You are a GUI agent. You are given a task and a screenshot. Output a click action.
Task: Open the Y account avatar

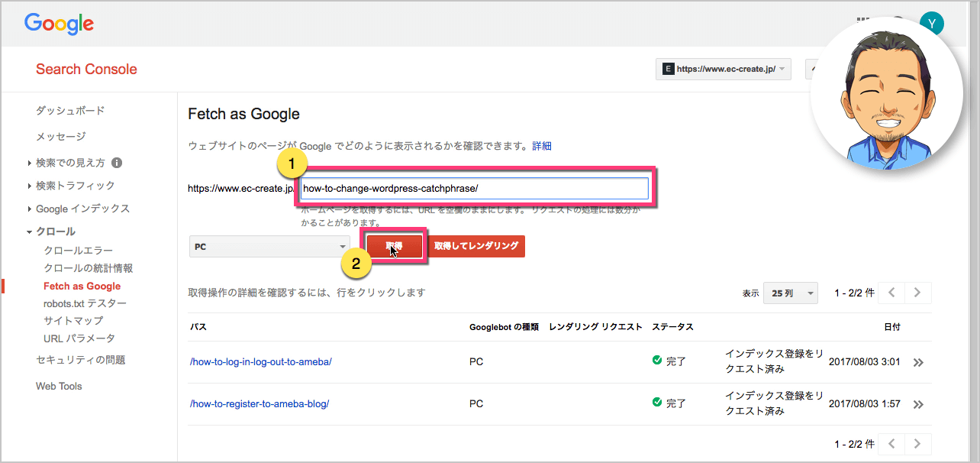pyautogui.click(x=932, y=23)
